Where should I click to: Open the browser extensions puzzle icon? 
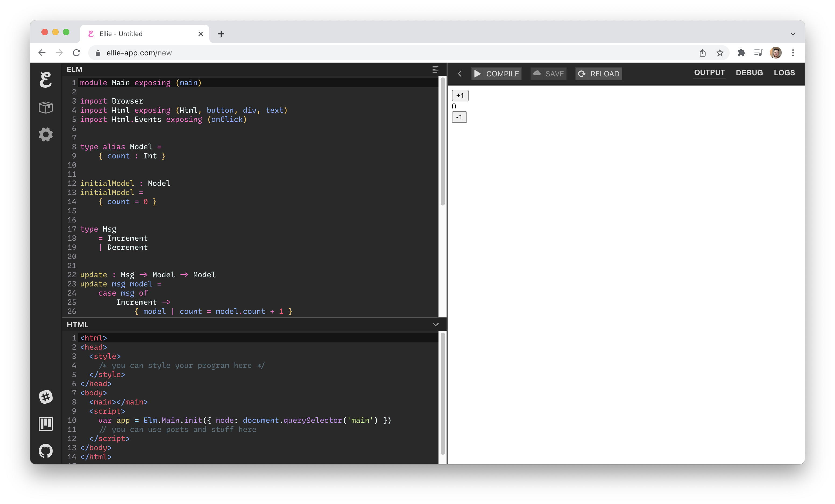pos(741,53)
